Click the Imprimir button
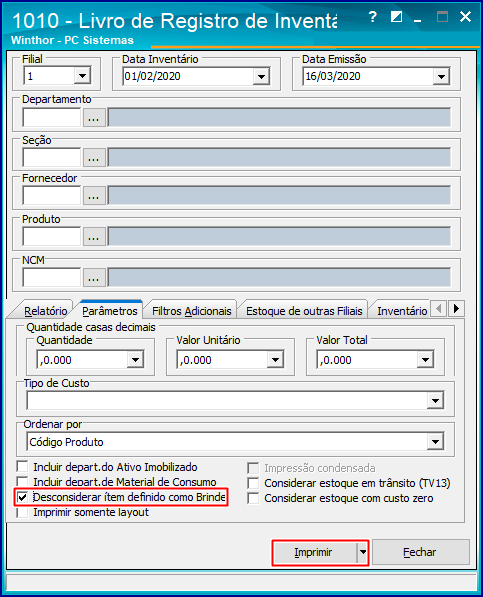483x597 pixels. click(316, 552)
